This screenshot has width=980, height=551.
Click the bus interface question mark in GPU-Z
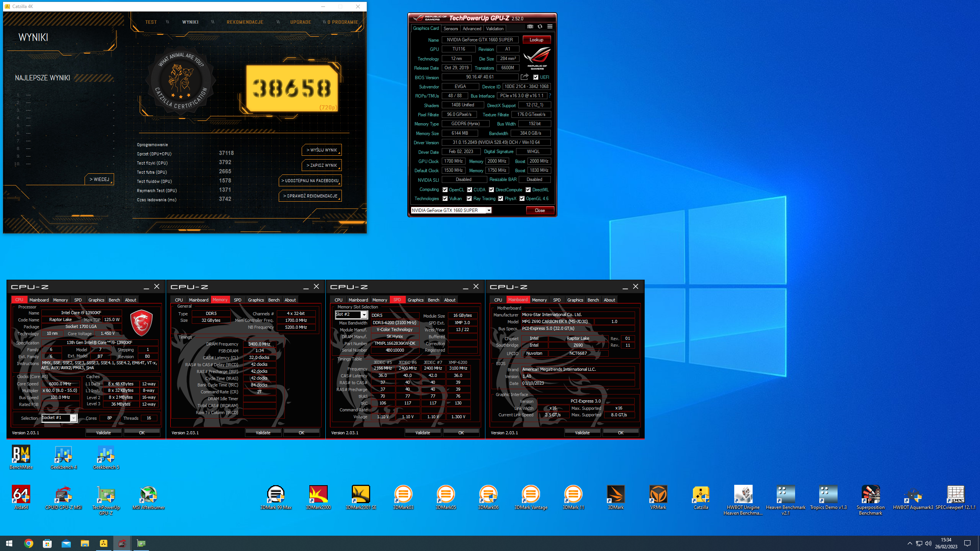[550, 96]
